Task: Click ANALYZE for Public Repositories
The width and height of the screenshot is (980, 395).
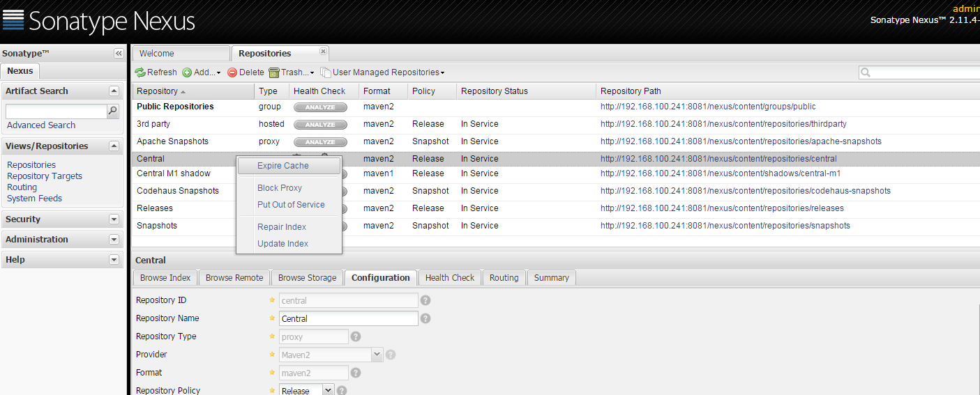Action: click(320, 107)
